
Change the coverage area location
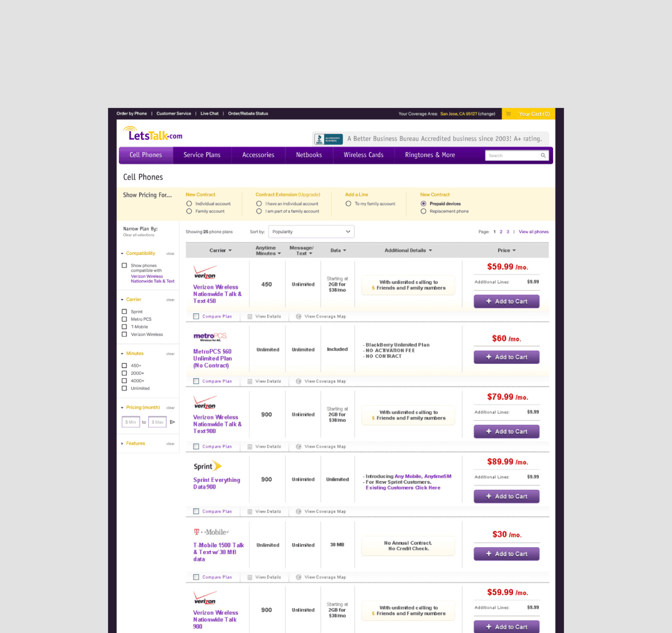tap(487, 114)
